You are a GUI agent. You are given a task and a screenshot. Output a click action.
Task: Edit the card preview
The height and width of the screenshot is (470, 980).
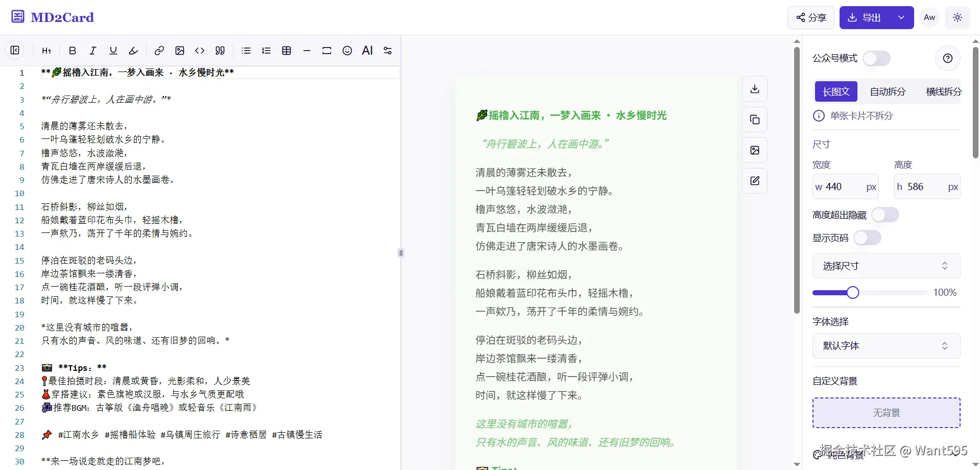pyautogui.click(x=755, y=181)
